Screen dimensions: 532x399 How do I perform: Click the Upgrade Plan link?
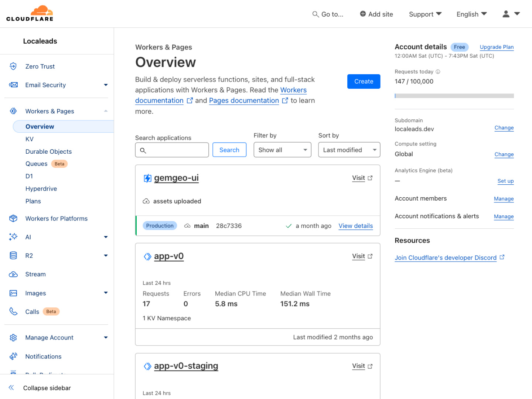pyautogui.click(x=497, y=47)
